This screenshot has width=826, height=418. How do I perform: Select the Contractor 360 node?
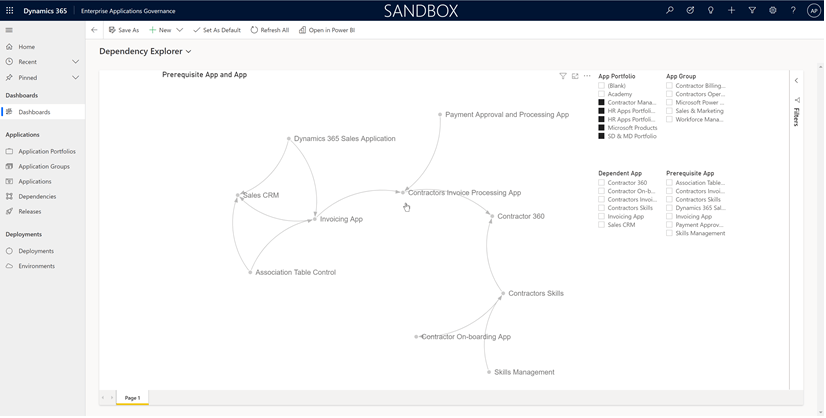[x=492, y=217]
